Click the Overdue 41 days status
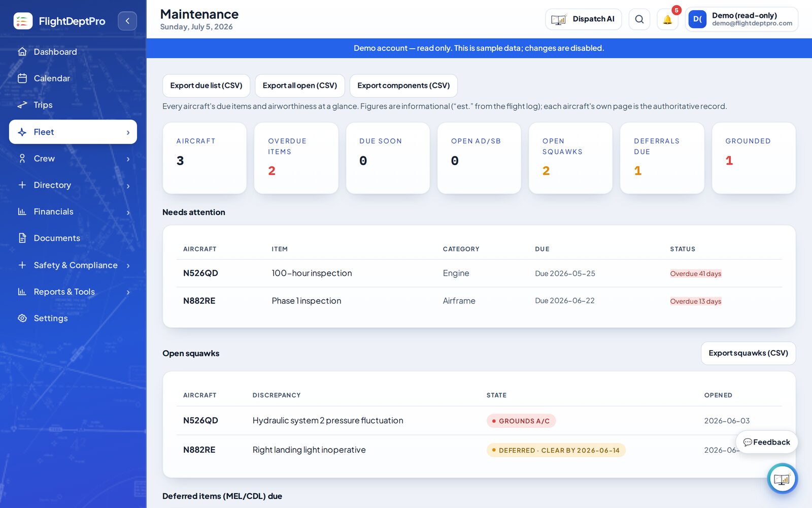 point(695,274)
